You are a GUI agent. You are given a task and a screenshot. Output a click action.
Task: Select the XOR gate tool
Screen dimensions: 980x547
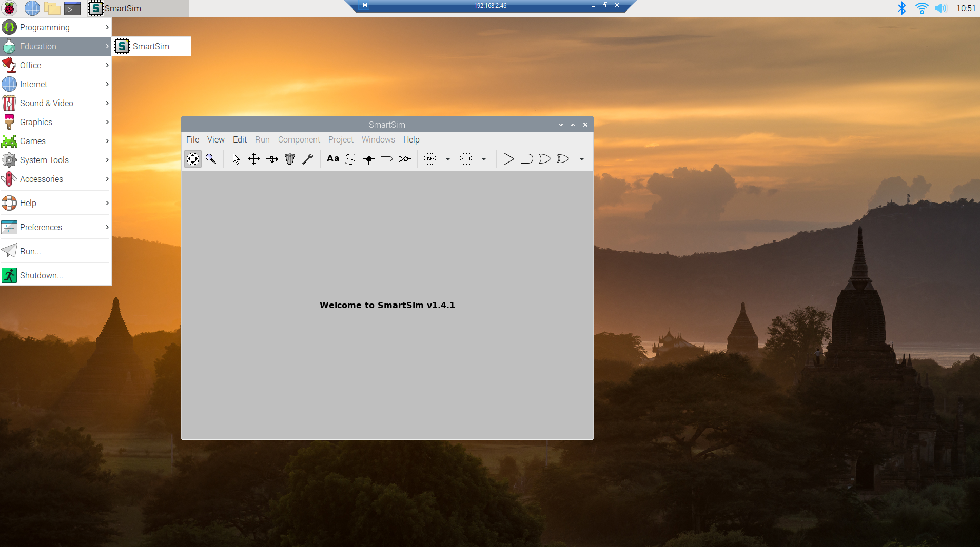[563, 159]
